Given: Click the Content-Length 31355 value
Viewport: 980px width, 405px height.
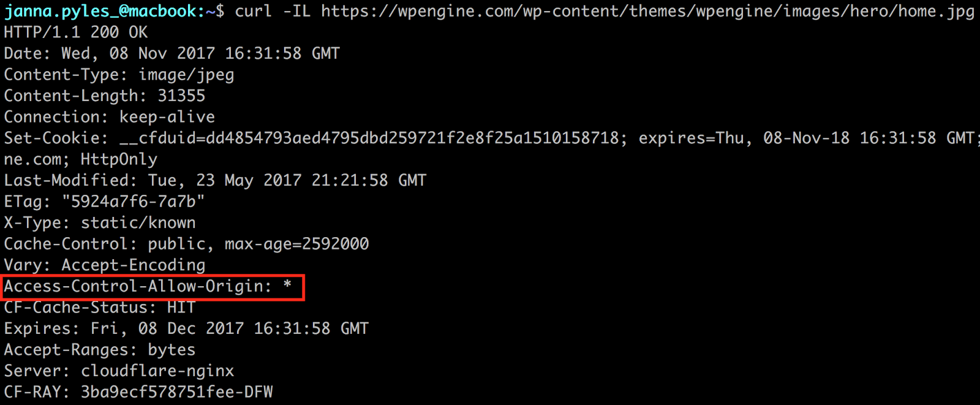Looking at the screenshot, I should [181, 96].
